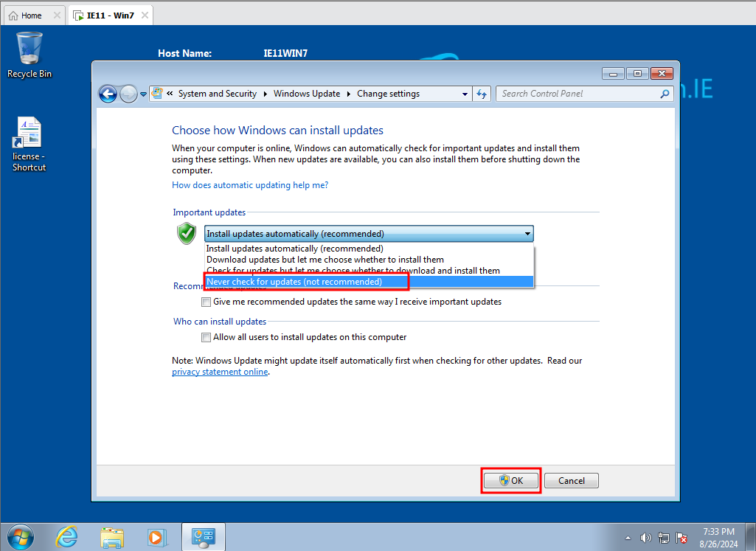The width and height of the screenshot is (756, 551).
Task: Close the Home tab
Action: pyautogui.click(x=57, y=15)
